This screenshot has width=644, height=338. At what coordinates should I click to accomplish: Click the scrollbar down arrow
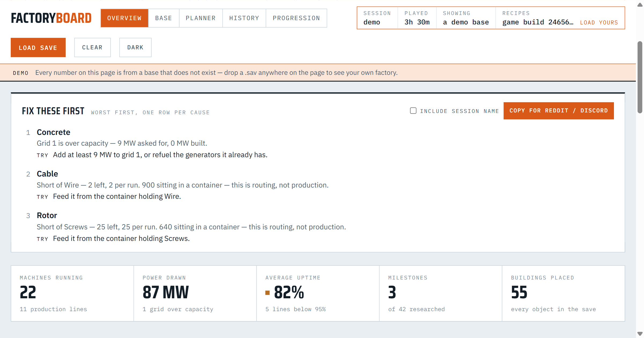pos(640,333)
